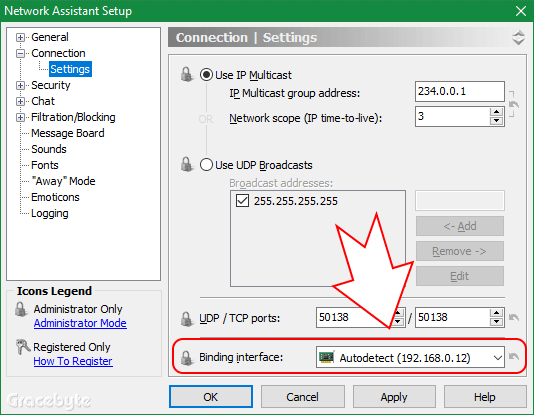Click the new broadcast address input field
534x415 pixels.
(x=460, y=201)
